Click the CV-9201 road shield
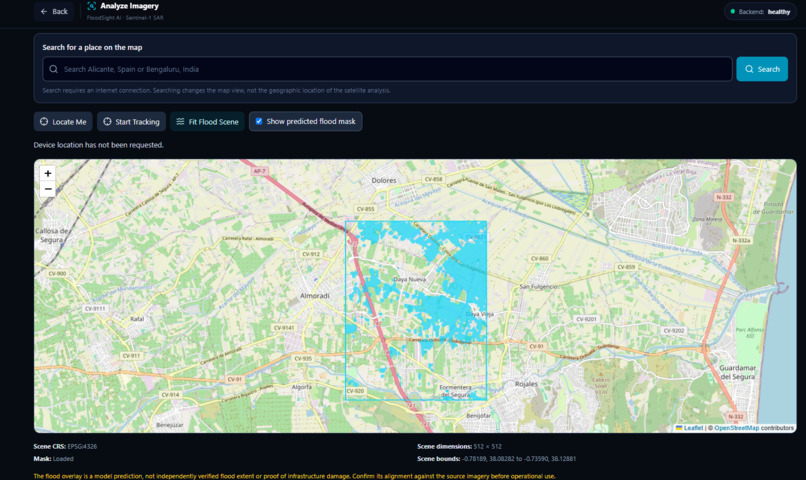Screen dimensions: 806x480 click(586, 319)
